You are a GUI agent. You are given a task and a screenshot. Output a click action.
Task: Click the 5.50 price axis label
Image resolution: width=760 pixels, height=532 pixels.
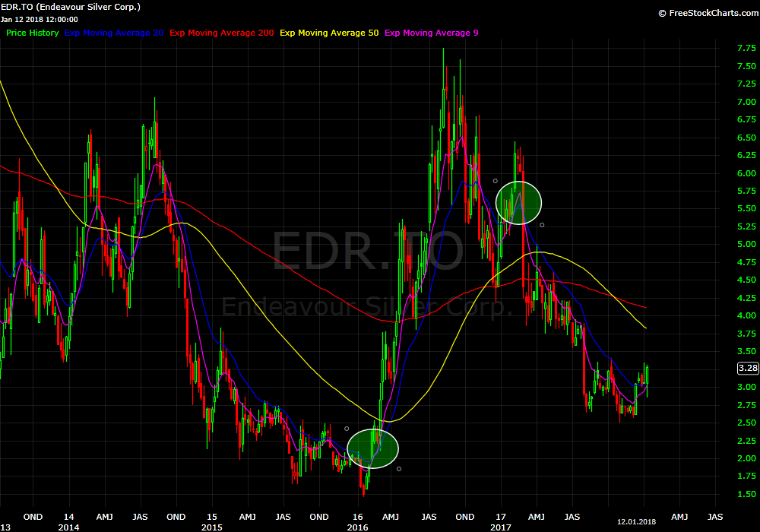coord(746,208)
